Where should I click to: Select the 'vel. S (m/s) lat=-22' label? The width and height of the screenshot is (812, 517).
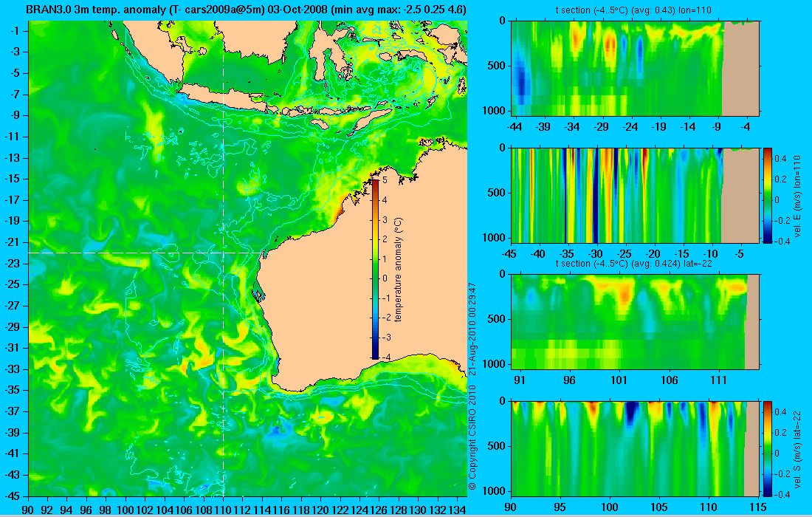(798, 448)
